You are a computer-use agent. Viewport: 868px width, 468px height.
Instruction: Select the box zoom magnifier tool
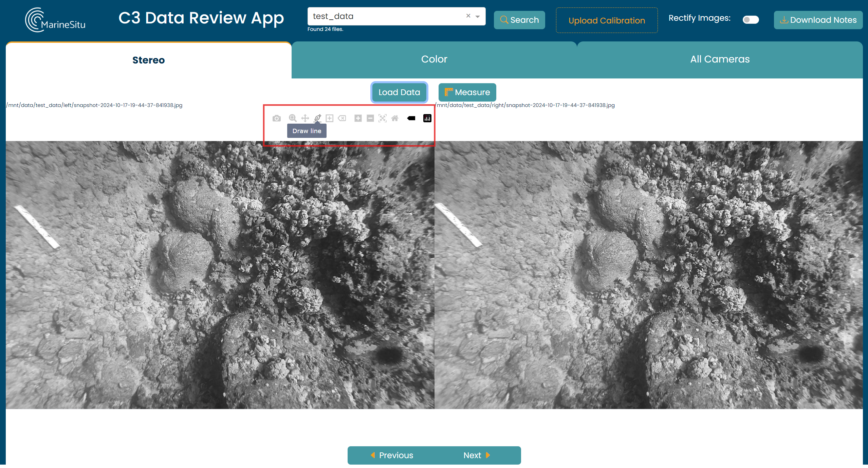(x=292, y=118)
